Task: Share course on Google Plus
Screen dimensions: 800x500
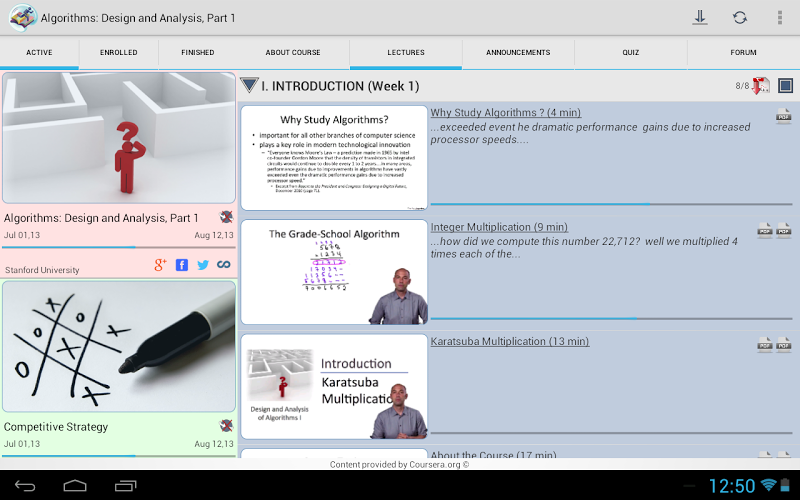Action: [160, 264]
